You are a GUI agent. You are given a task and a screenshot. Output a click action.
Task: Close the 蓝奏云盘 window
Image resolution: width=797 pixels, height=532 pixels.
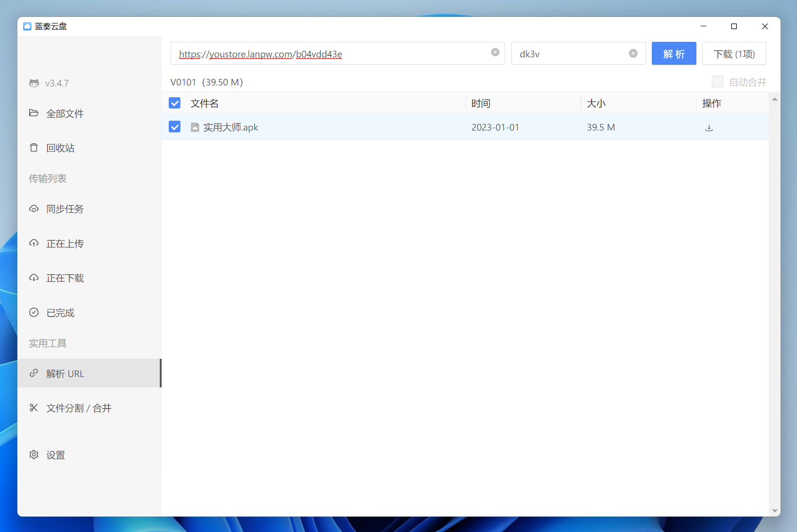tap(765, 26)
